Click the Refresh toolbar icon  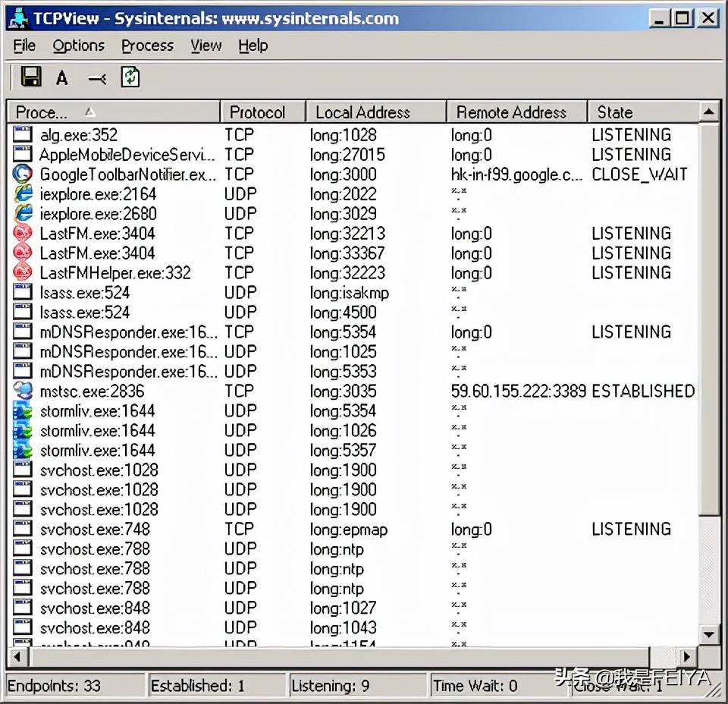point(130,77)
